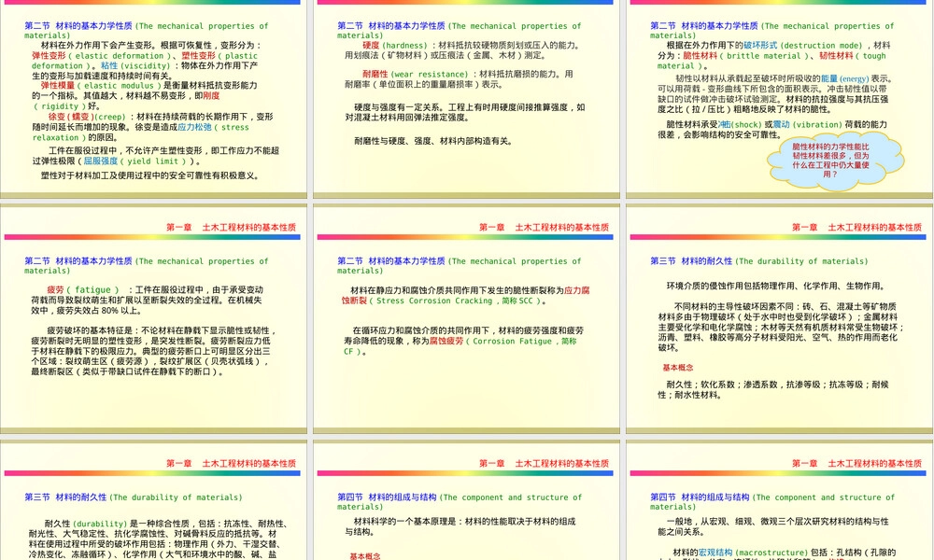
Task: Click the blue term 冲击(shock)
Action: point(740,125)
